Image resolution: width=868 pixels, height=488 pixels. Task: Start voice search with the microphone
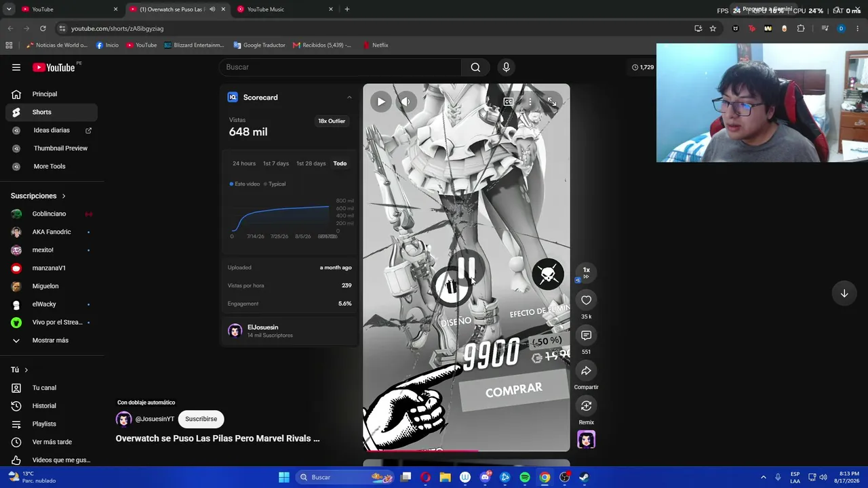coord(506,67)
